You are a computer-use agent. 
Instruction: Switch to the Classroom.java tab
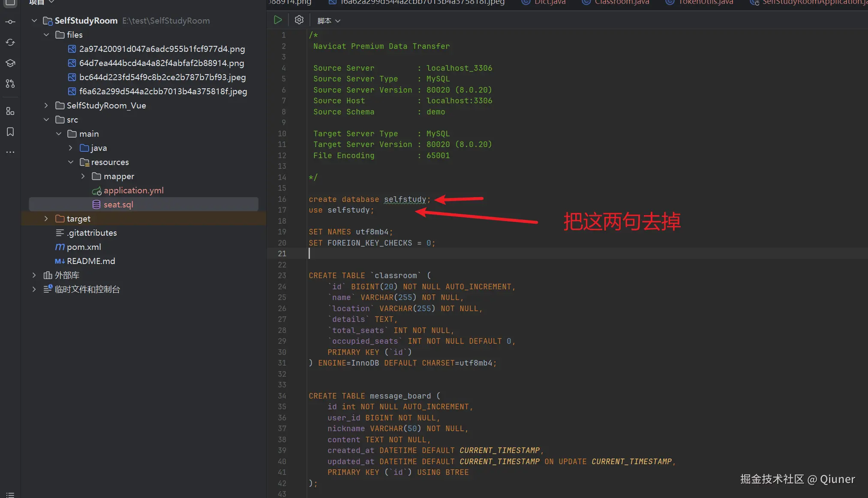(621, 3)
